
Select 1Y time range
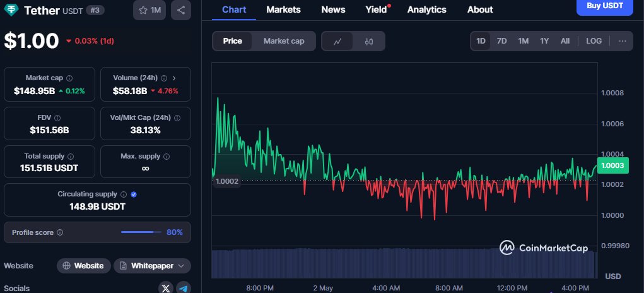[544, 41]
